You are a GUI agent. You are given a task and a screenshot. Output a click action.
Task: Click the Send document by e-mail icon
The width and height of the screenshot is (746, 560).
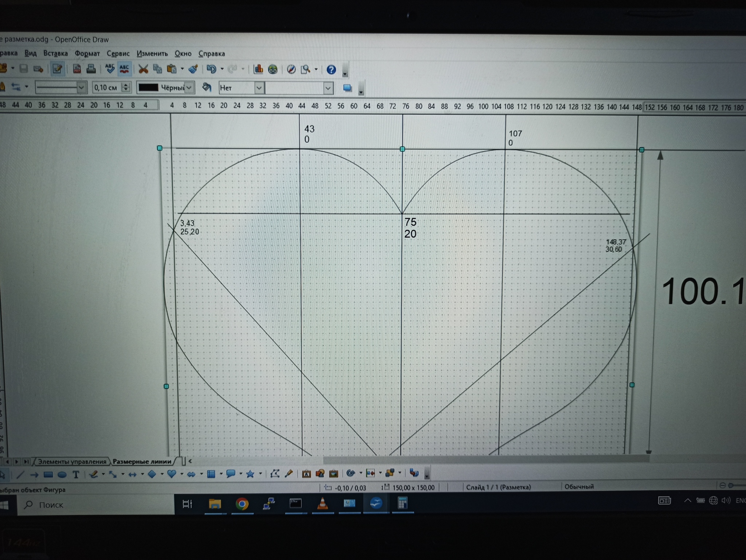pyautogui.click(x=38, y=68)
